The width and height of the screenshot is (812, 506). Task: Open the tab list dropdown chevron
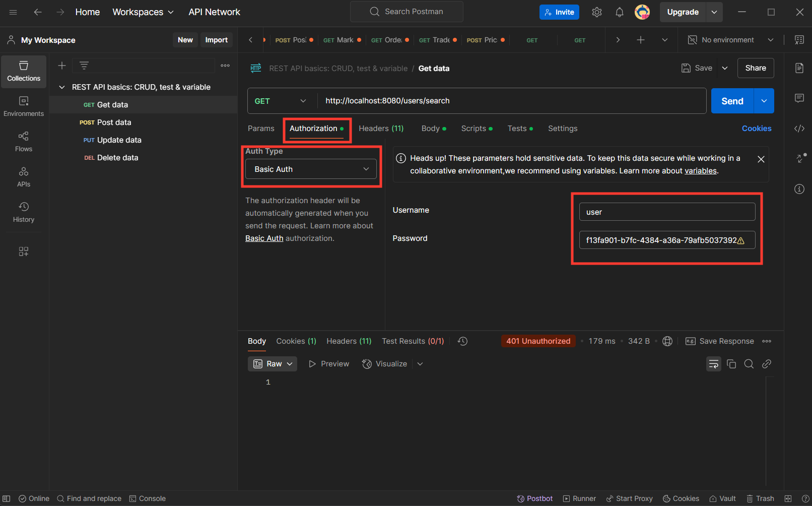click(x=665, y=40)
